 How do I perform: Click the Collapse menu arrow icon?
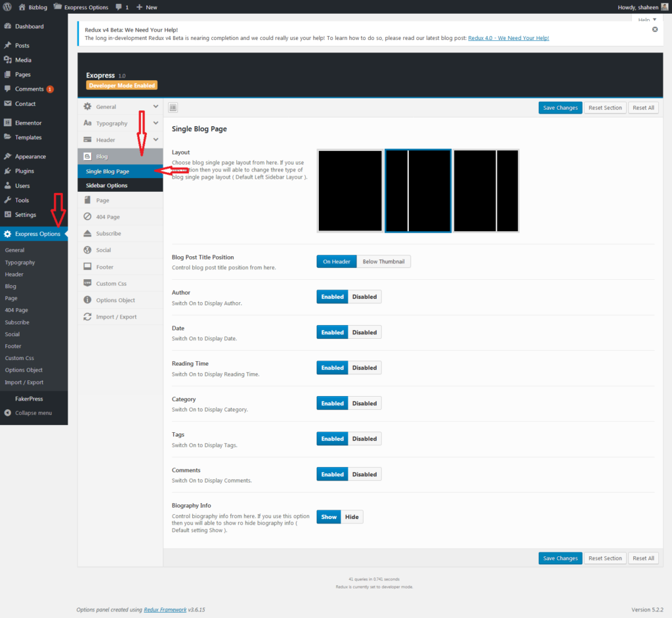[x=8, y=412]
